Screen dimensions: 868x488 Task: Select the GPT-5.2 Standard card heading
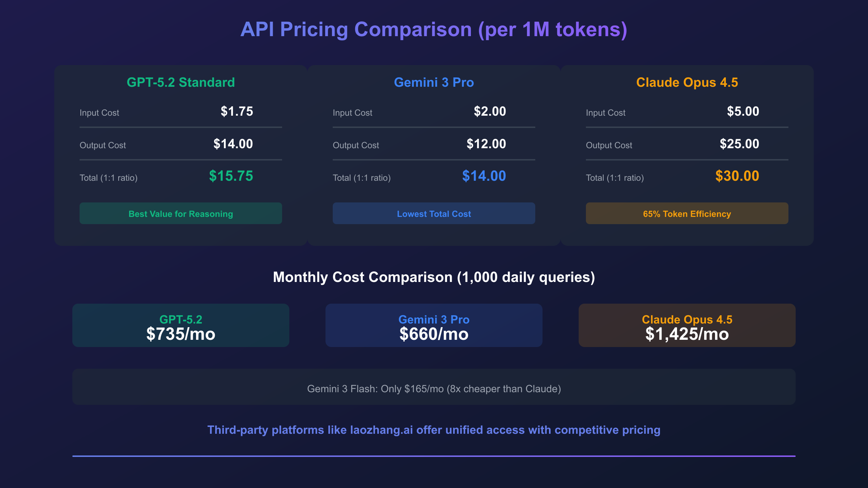click(181, 82)
